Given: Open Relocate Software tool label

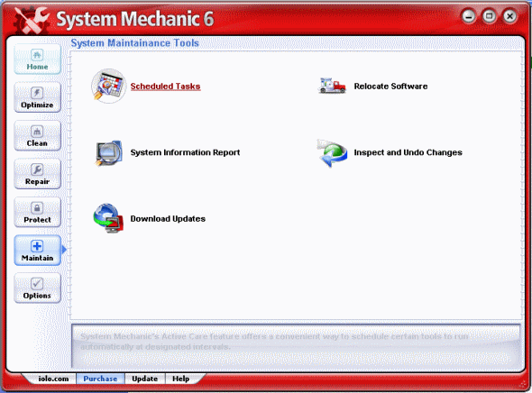Looking at the screenshot, I should click(x=390, y=87).
